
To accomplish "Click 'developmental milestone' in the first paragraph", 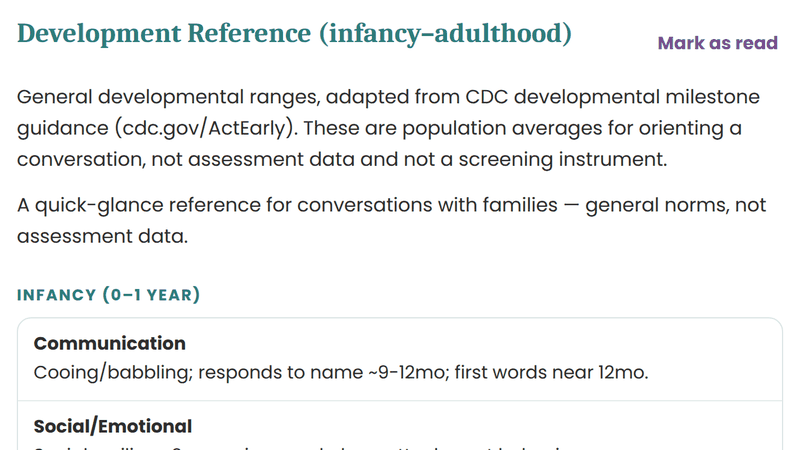I will point(637,97).
